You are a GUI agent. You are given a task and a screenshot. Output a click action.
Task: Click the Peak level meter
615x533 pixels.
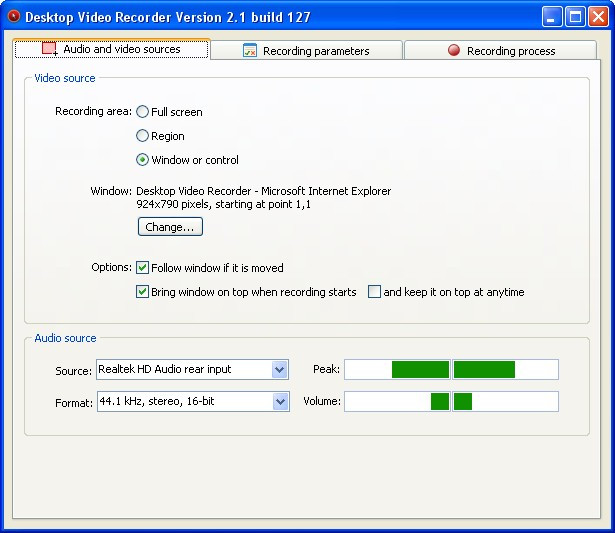click(x=451, y=369)
